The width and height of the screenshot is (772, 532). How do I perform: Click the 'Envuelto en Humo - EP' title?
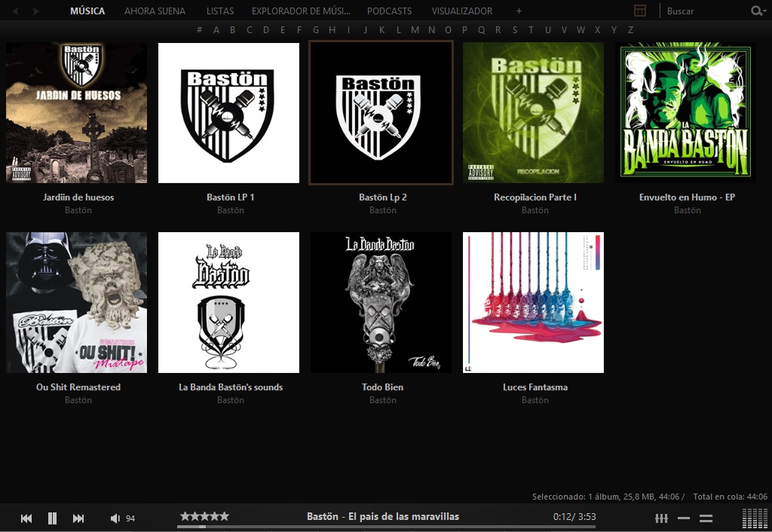(687, 197)
